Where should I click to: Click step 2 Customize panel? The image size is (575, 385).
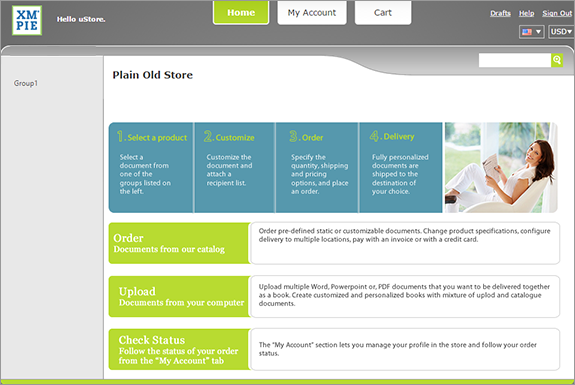coord(235,168)
